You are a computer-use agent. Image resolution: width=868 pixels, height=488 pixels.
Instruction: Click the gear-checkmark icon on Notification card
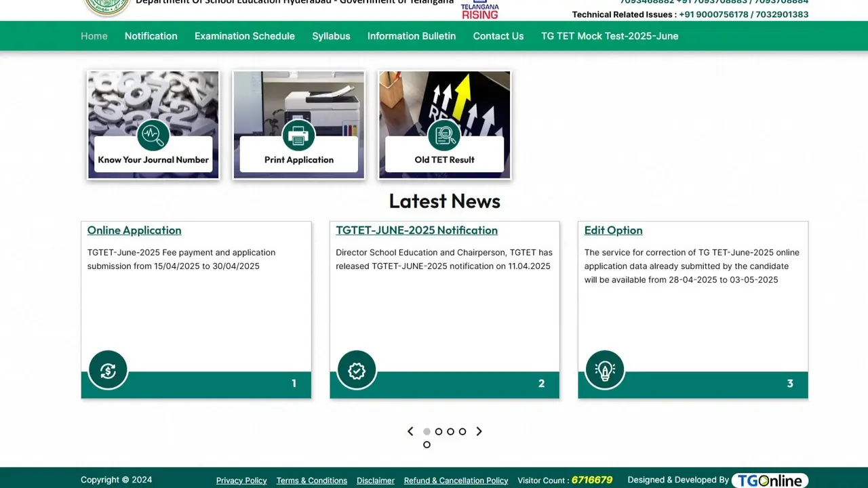(356, 370)
